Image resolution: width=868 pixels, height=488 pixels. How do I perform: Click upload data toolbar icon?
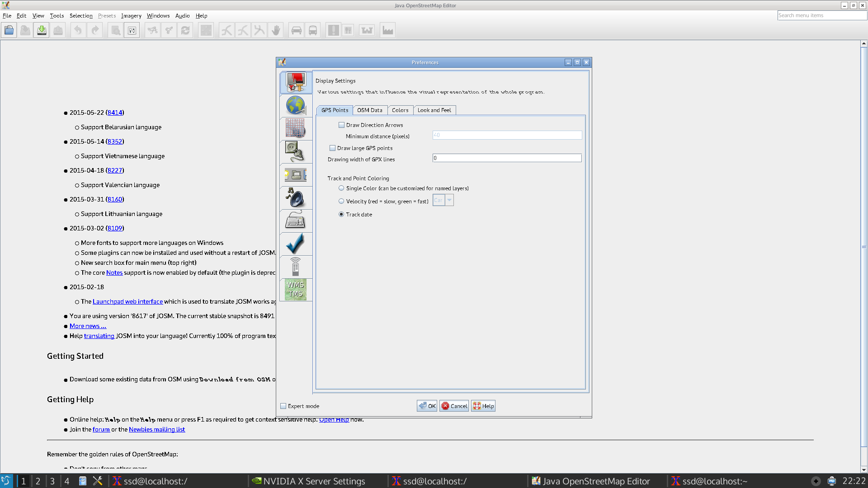coord(58,30)
